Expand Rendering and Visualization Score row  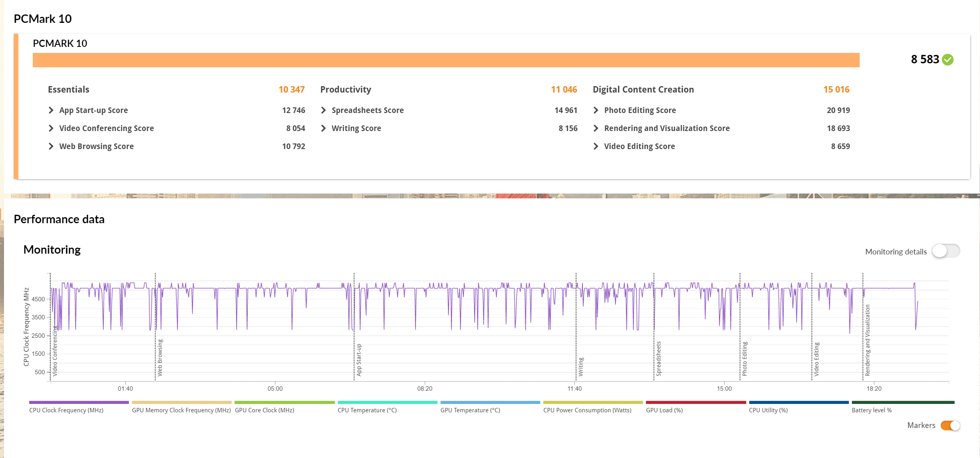pyautogui.click(x=596, y=128)
